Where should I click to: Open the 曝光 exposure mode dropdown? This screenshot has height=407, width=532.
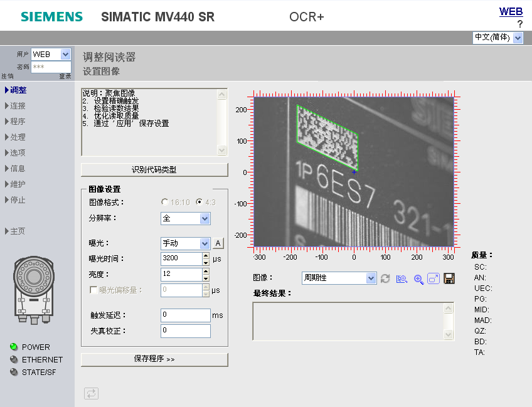pos(186,243)
